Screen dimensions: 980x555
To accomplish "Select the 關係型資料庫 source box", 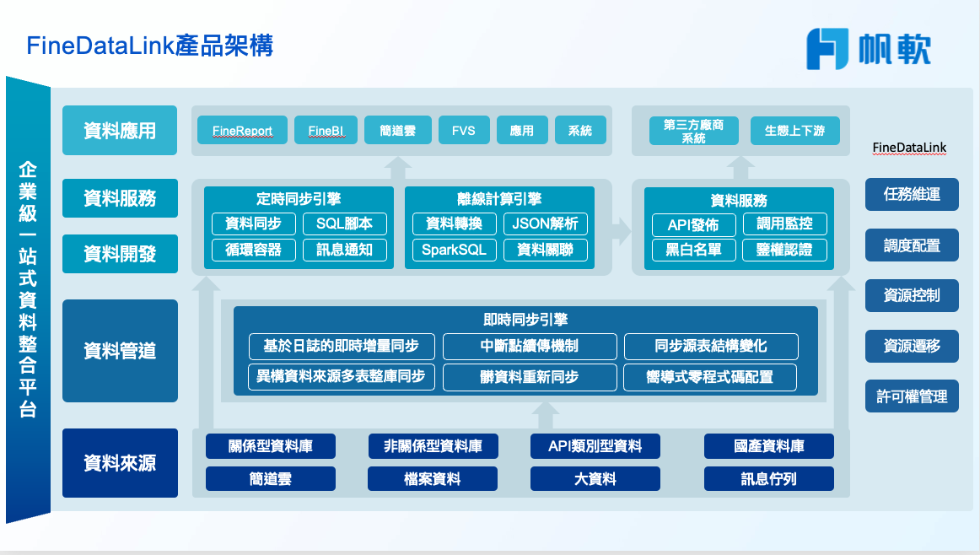I will pyautogui.click(x=271, y=446).
